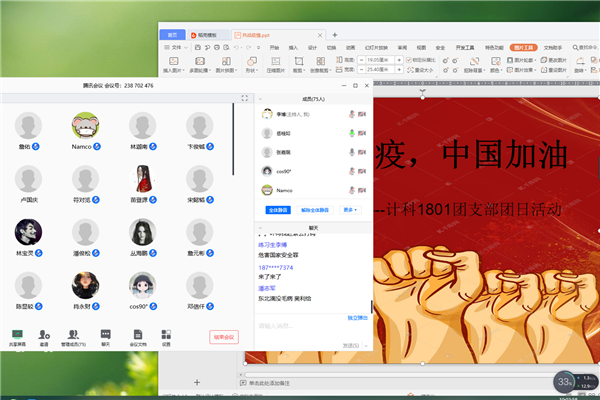Collapse the 成员(75人) members section
Screen dimensions: 600x400
click(260, 99)
